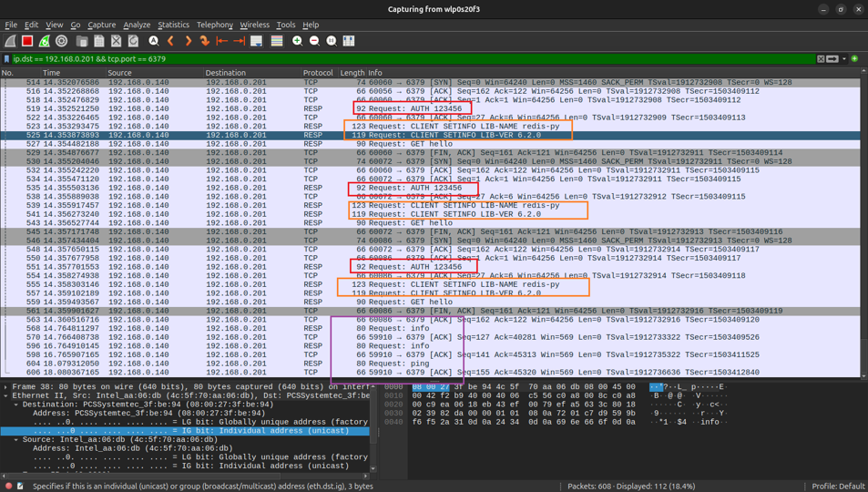This screenshot has width=868, height=492.
Task: Restart the current capture
Action: click(45, 41)
